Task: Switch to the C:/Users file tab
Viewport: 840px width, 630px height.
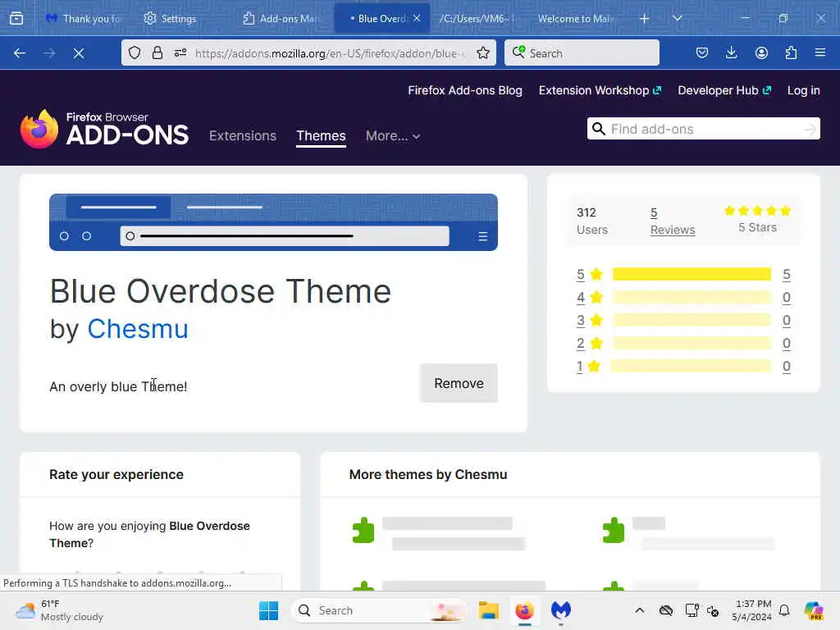Action: 476,19
